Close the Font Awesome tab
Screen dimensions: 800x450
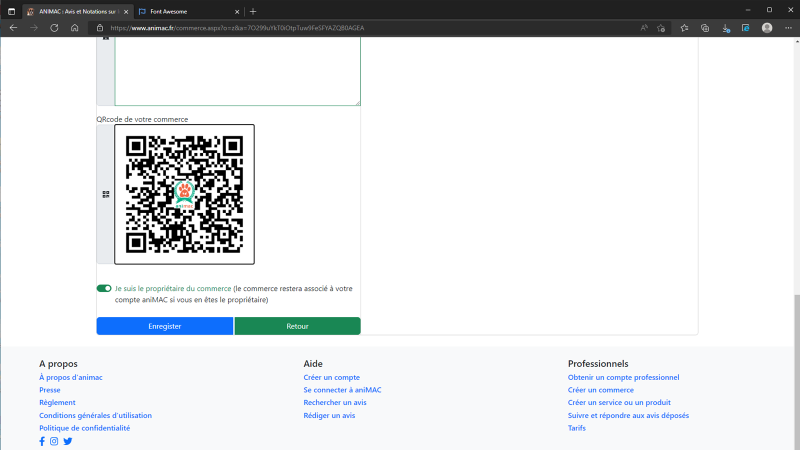(237, 11)
